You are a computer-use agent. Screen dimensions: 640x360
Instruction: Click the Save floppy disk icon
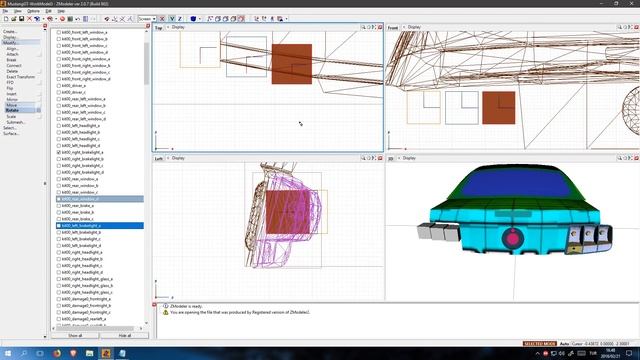[21, 19]
